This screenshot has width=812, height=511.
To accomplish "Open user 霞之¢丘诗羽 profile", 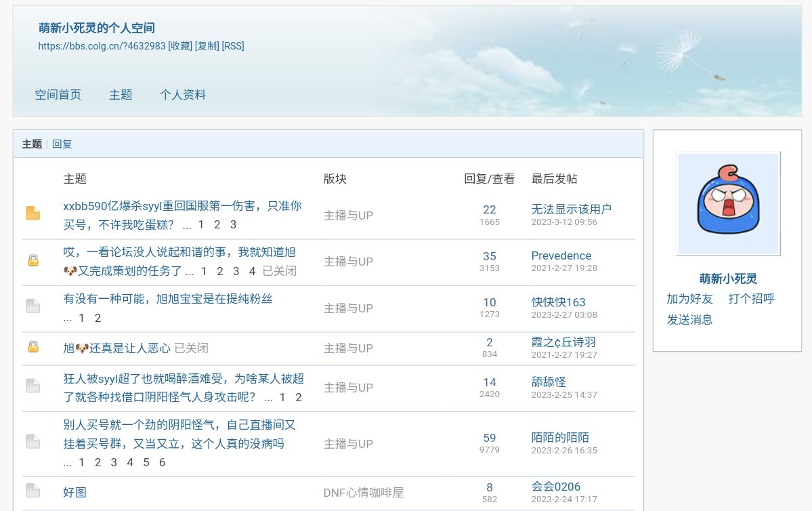I will 563,342.
